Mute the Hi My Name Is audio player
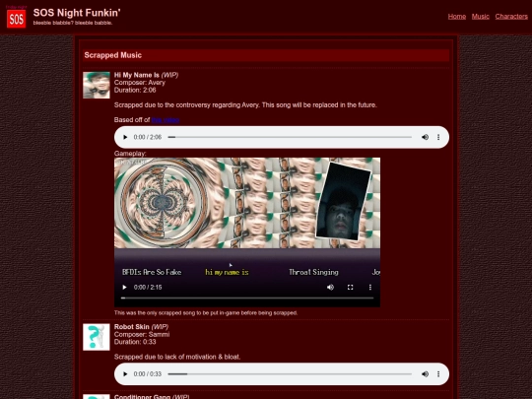The height and width of the screenshot is (399, 532). pyautogui.click(x=425, y=137)
